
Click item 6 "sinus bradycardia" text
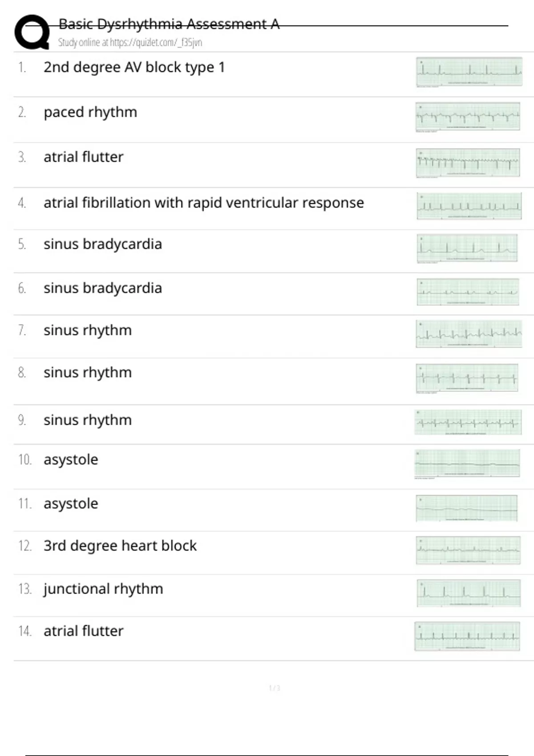103,288
